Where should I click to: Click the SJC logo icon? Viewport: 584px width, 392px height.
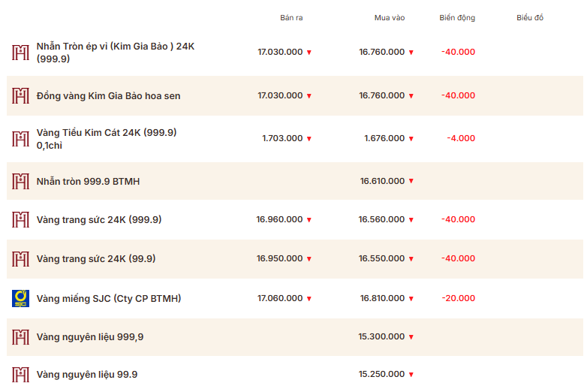20,298
